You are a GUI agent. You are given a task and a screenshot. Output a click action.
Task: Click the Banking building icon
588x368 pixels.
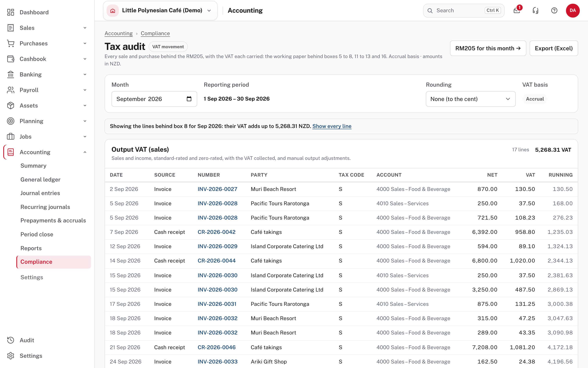(10, 74)
